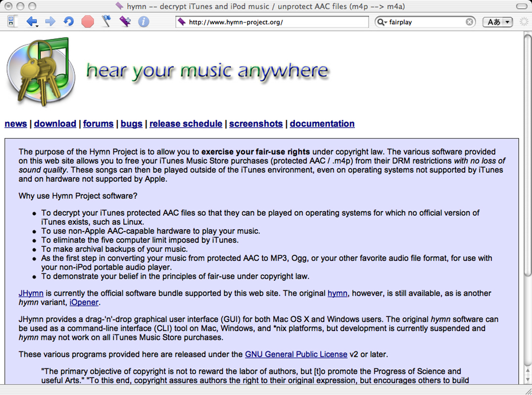Click the 'hear your music anywhere' banner
Image resolution: width=532 pixels, height=395 pixels.
(207, 71)
